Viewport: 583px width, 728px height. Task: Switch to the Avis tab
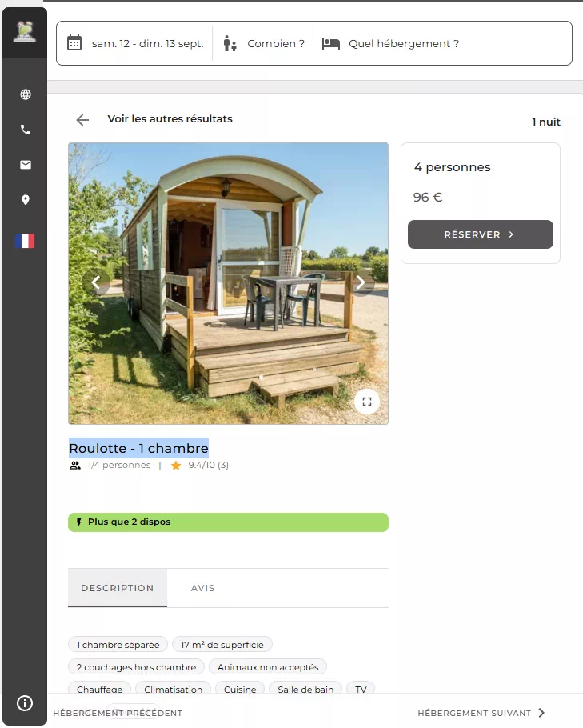point(203,588)
